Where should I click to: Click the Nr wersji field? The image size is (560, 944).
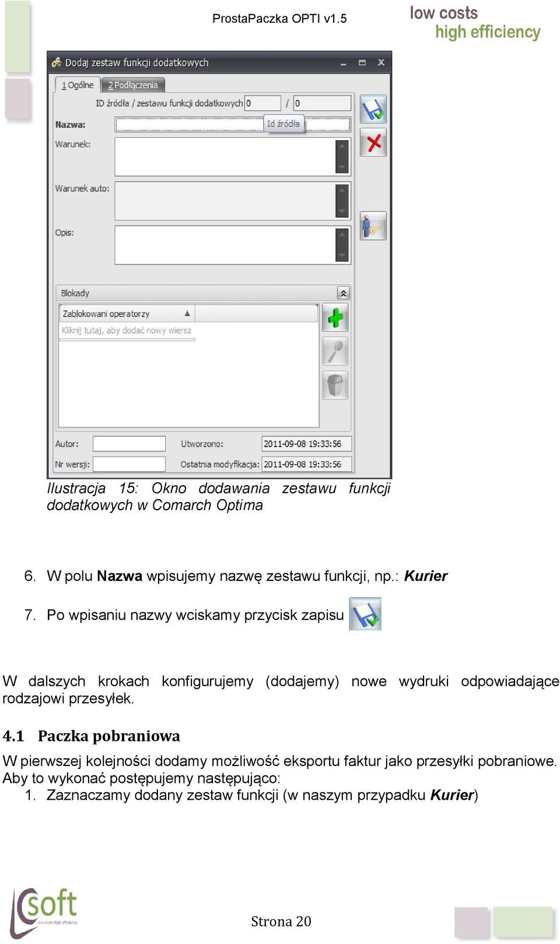[129, 464]
